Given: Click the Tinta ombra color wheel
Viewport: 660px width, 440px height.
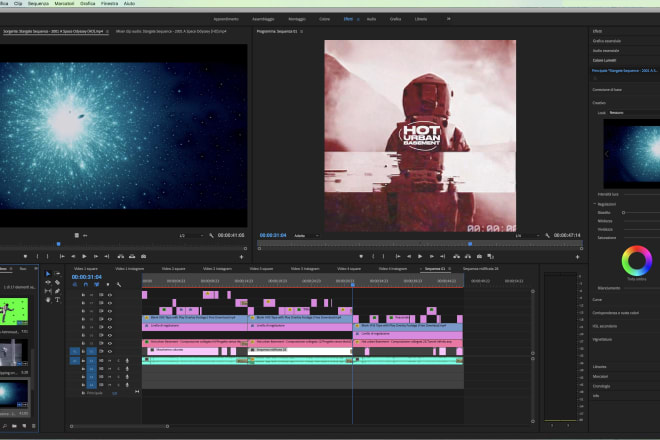Looking at the screenshot, I should pyautogui.click(x=636, y=261).
